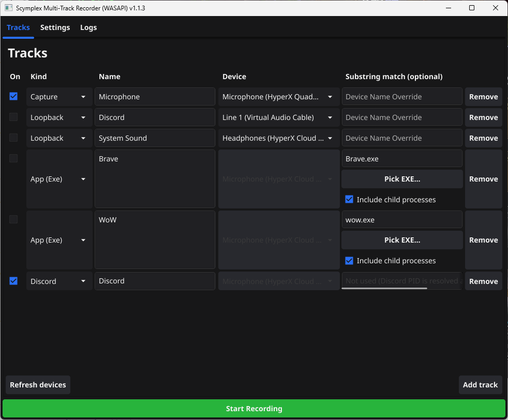Switch to the Tracks tab

coord(18,27)
